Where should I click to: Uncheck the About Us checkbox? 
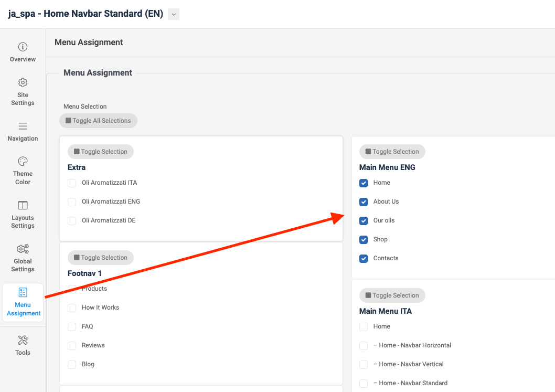tap(364, 202)
